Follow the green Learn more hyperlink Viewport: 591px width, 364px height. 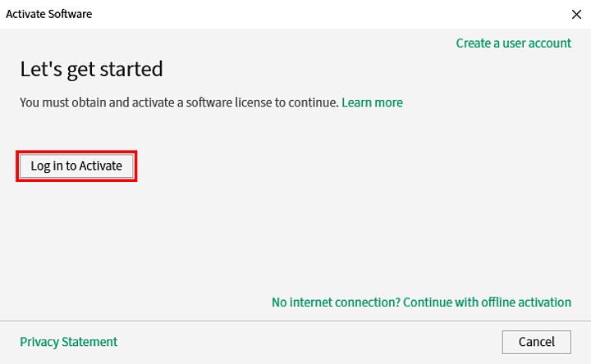point(372,102)
